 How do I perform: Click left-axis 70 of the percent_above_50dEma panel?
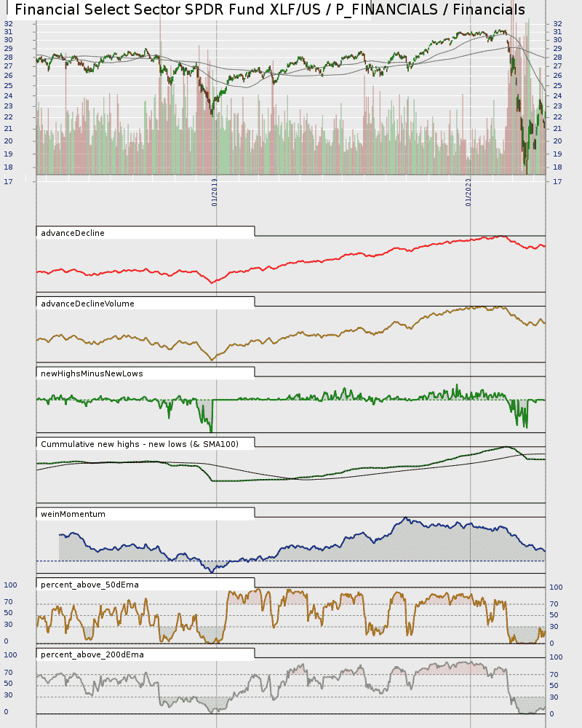coord(8,602)
